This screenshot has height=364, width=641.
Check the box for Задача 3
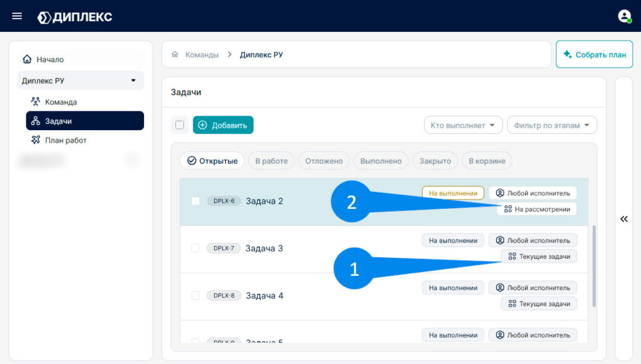(x=195, y=248)
